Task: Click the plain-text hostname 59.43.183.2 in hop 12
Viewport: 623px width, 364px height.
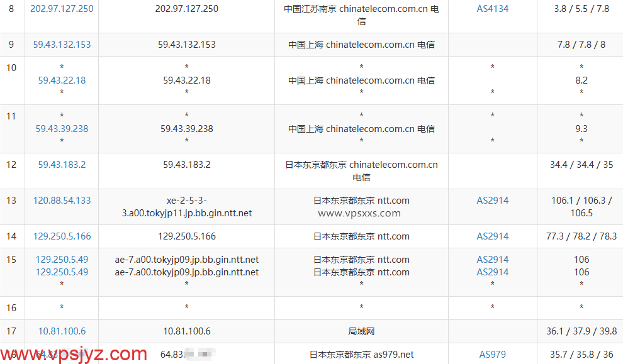Action: point(187,164)
